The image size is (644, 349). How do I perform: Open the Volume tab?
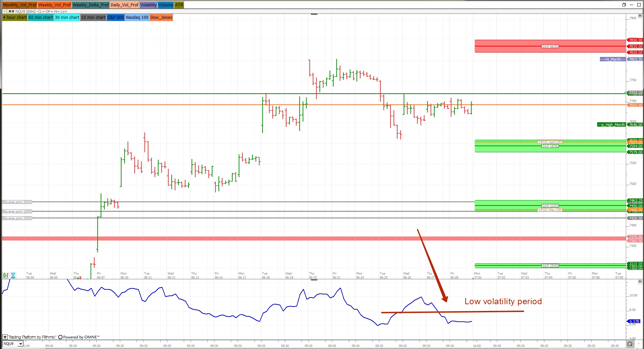(x=166, y=5)
